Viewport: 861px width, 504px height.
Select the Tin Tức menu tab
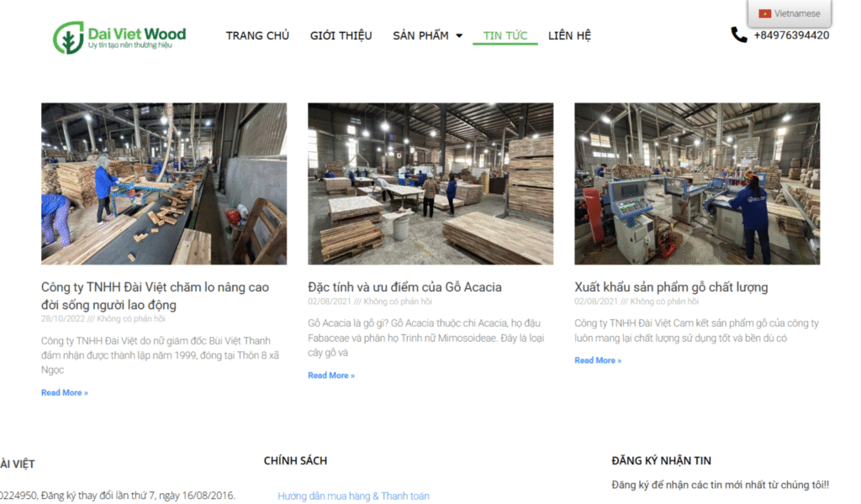505,36
